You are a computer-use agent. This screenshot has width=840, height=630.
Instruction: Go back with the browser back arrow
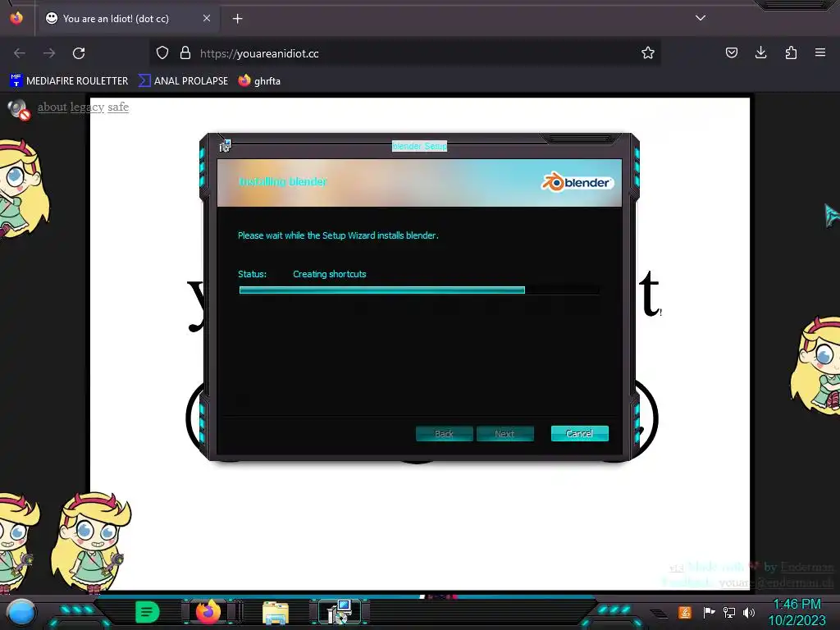(x=20, y=53)
